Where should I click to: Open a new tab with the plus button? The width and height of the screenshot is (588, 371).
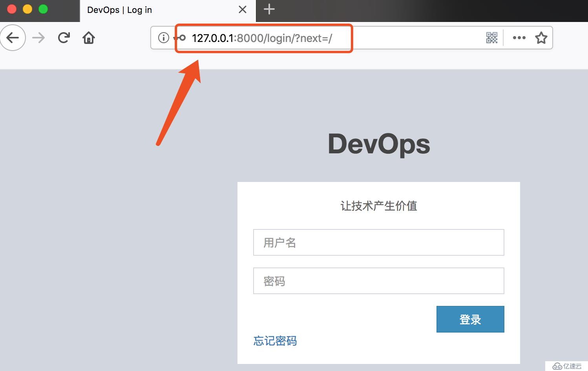coord(269,9)
